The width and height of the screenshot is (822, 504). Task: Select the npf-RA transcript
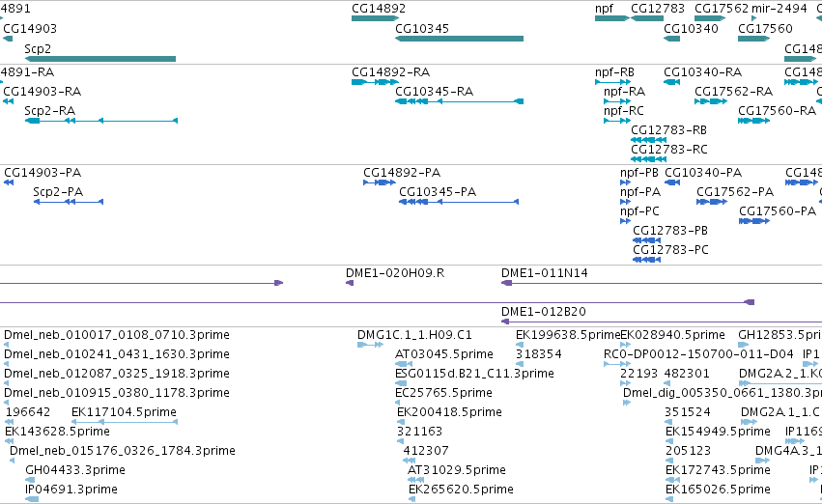click(617, 101)
